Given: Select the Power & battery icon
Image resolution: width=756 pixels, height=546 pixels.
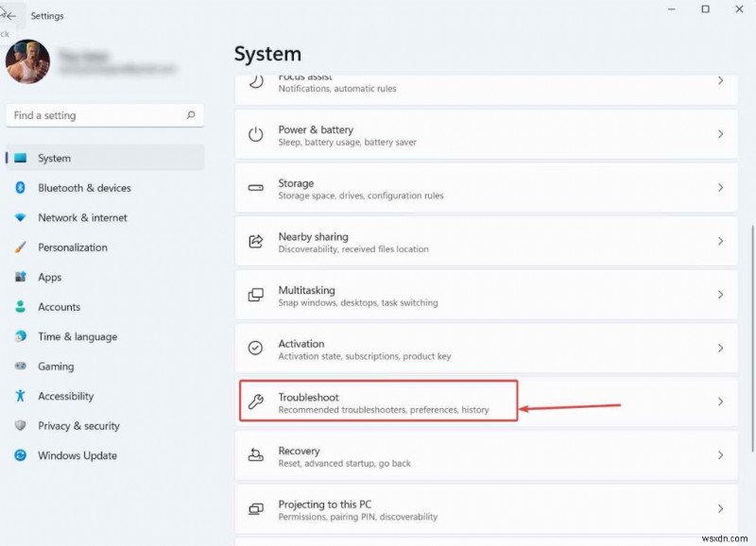Looking at the screenshot, I should click(x=254, y=133).
